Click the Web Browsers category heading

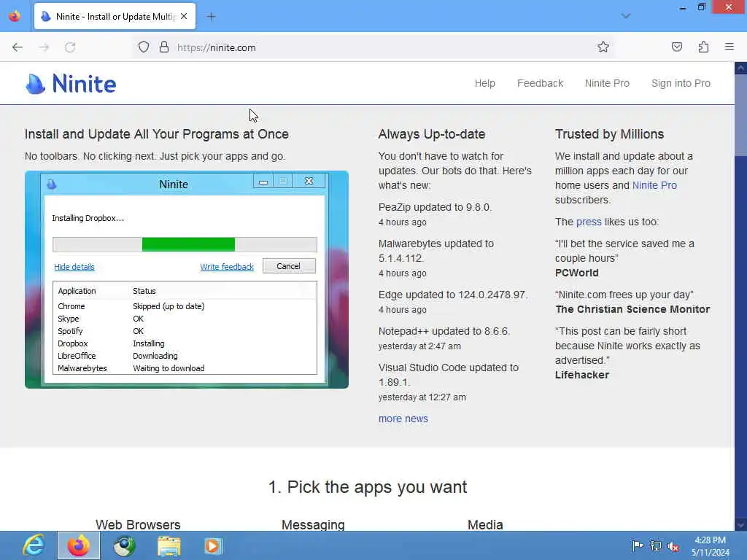coord(138,524)
